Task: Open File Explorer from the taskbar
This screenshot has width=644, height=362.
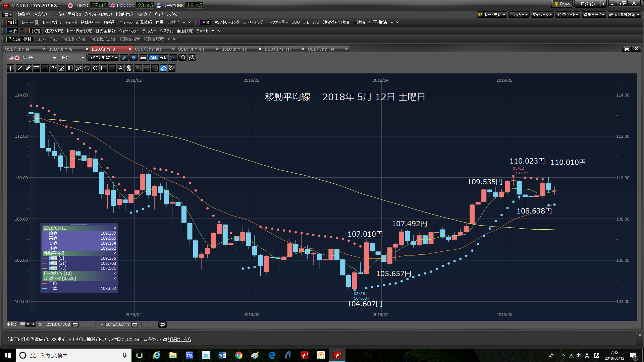Action: click(173, 355)
